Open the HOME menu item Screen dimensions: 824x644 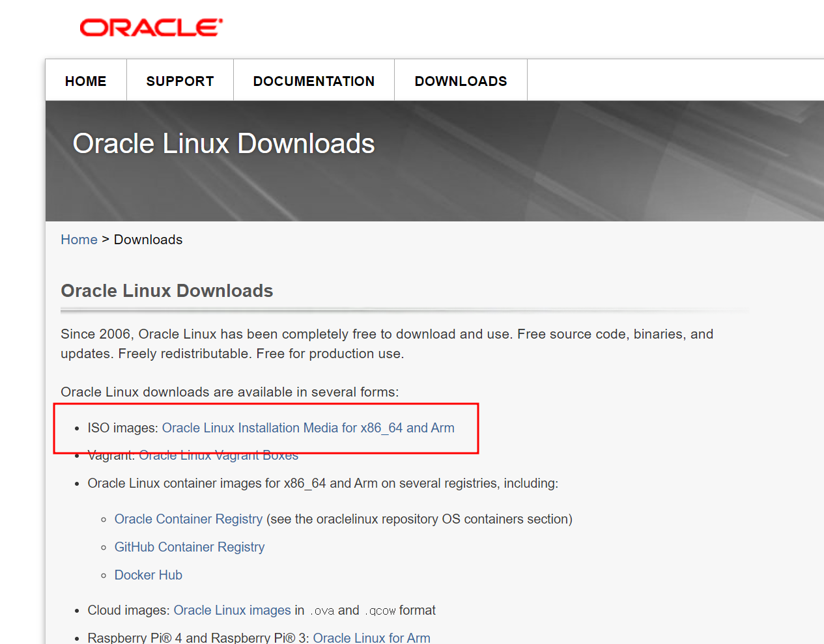point(86,81)
